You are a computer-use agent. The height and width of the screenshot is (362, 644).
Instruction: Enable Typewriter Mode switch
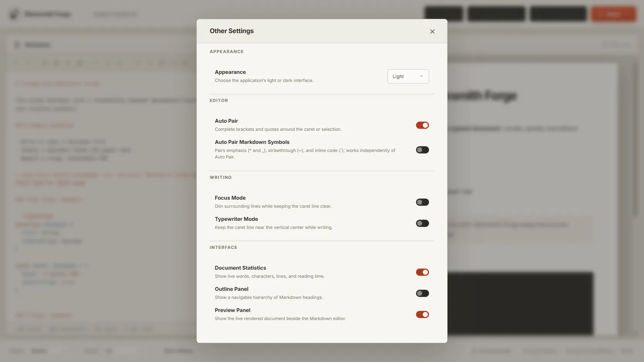(422, 224)
